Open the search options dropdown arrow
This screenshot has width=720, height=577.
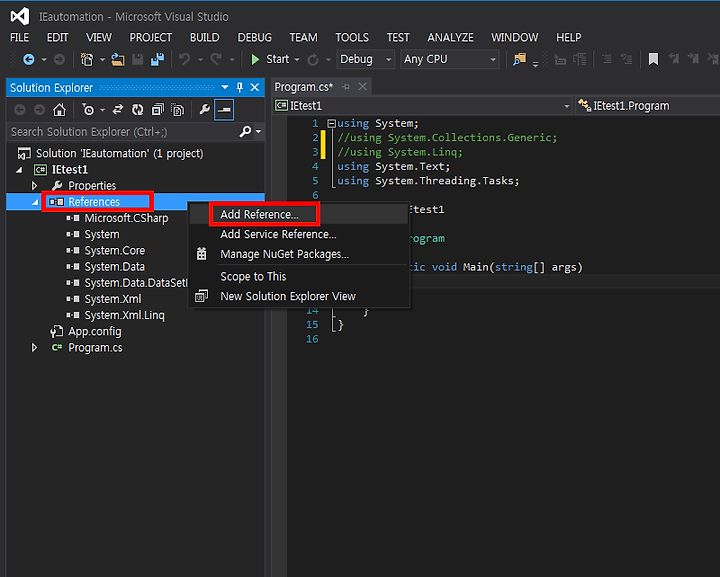(259, 132)
